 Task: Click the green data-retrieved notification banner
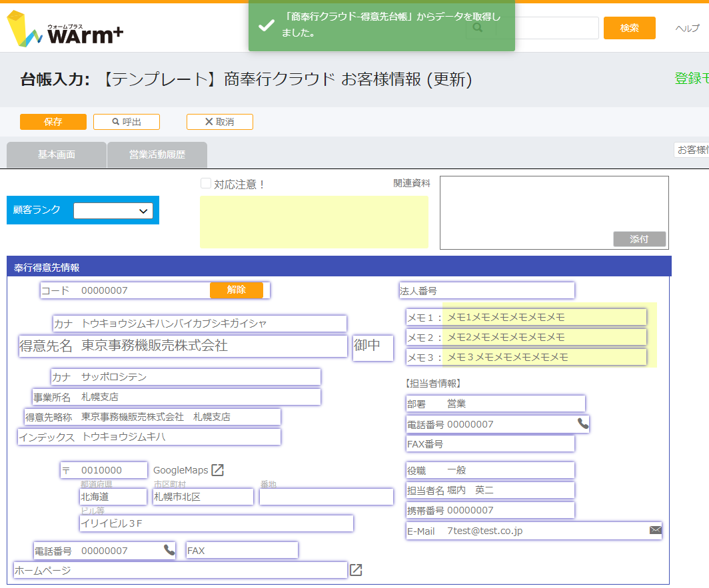pos(382,25)
